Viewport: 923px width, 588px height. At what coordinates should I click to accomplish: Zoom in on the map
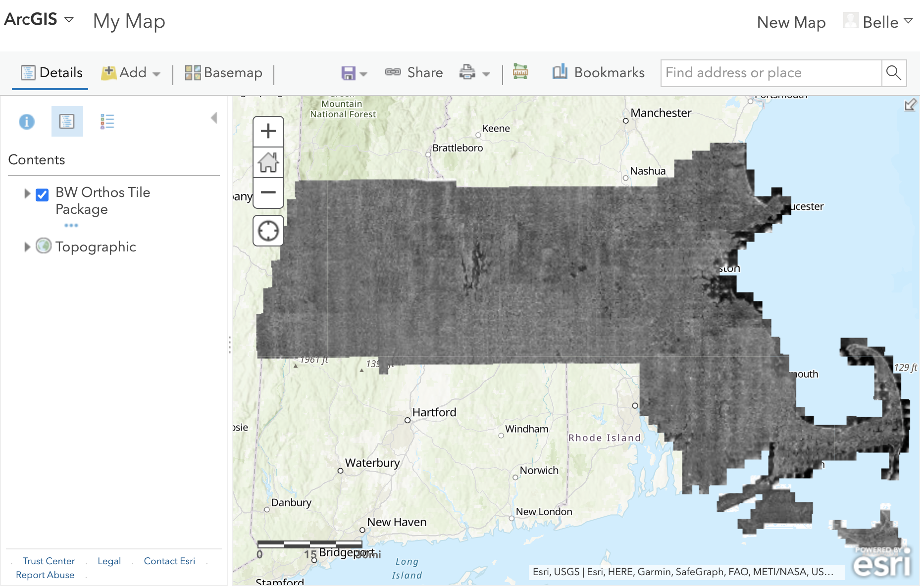click(268, 131)
